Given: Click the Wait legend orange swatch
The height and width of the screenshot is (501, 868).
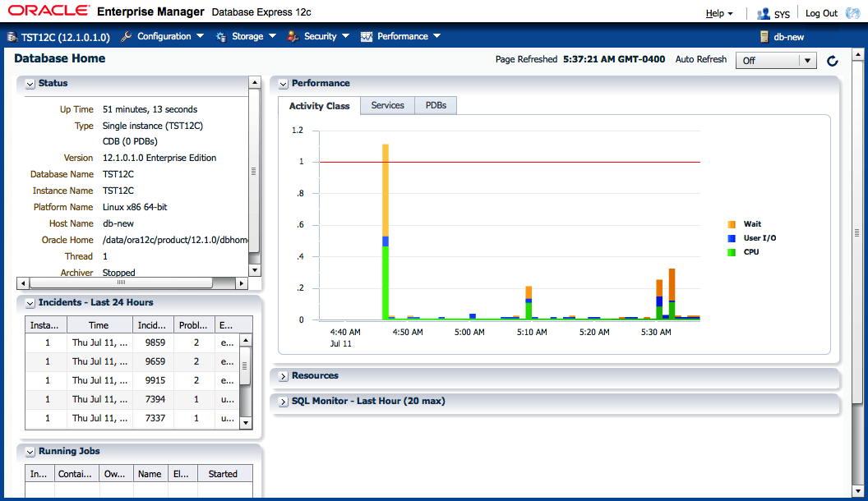Looking at the screenshot, I should [x=732, y=224].
